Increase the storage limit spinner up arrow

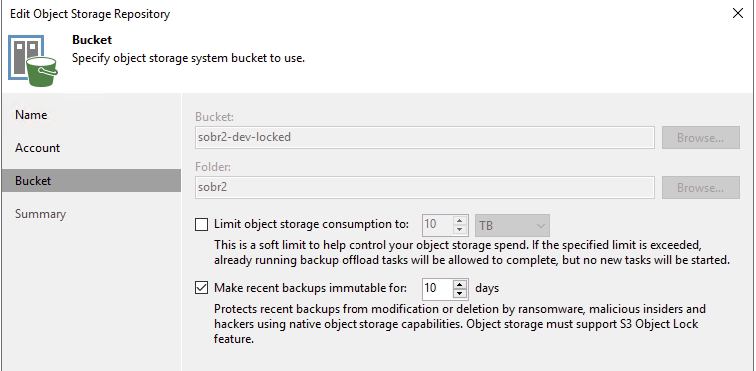pyautogui.click(x=460, y=220)
